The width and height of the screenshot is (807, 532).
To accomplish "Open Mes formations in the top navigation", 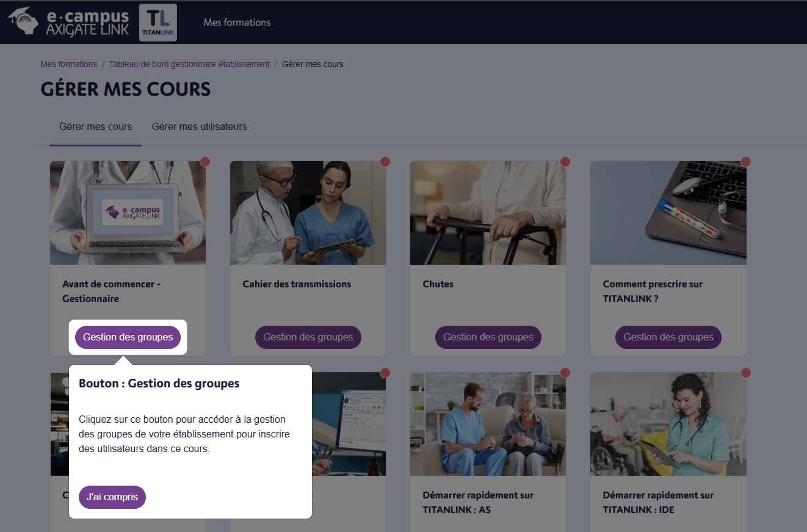I will point(237,22).
